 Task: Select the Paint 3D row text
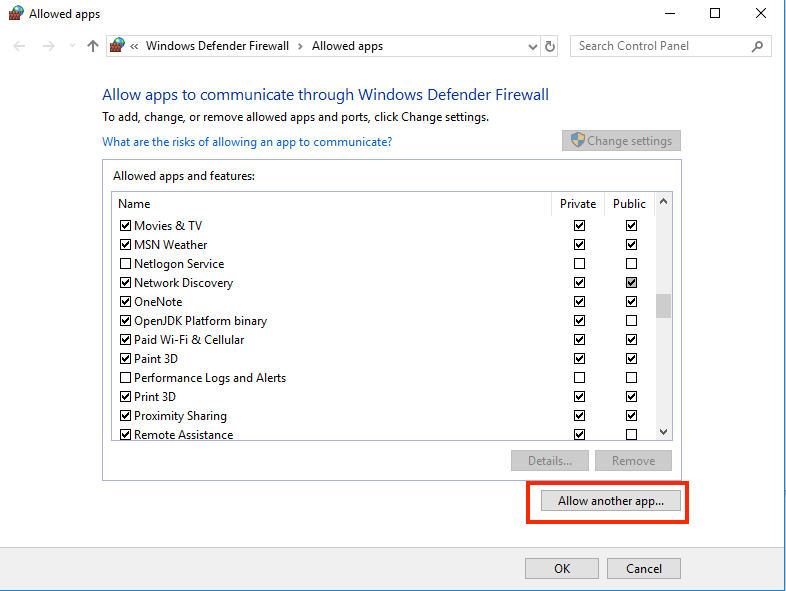point(156,359)
